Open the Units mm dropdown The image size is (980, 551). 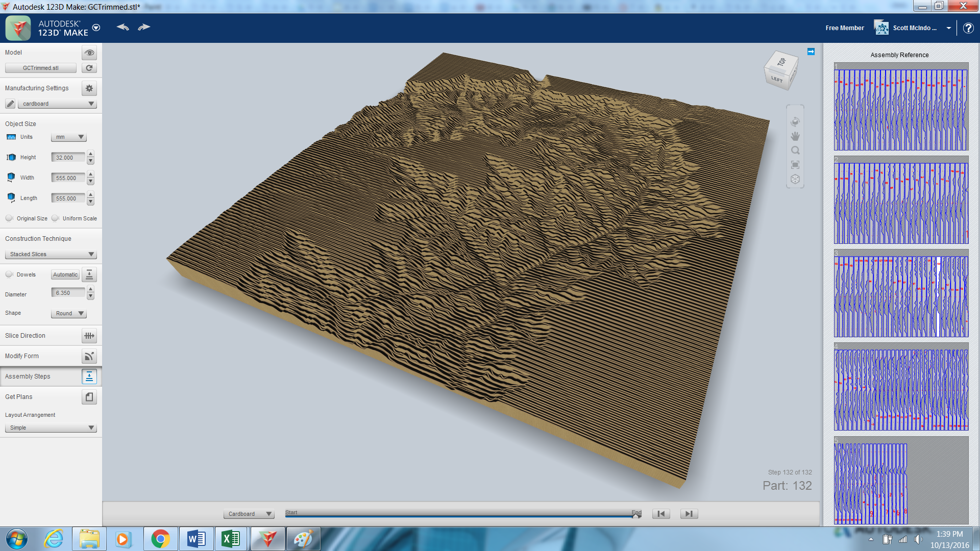tap(68, 137)
